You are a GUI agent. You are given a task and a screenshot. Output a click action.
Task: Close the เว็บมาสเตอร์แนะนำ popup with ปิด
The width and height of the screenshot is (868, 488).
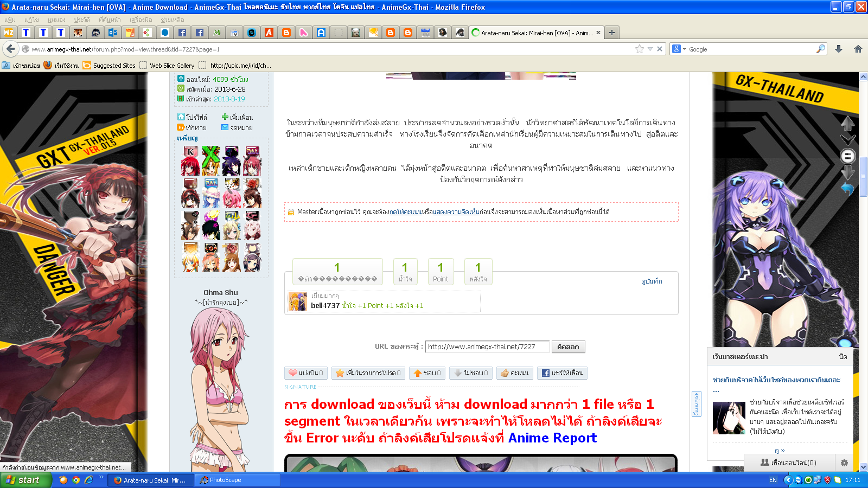[843, 357]
